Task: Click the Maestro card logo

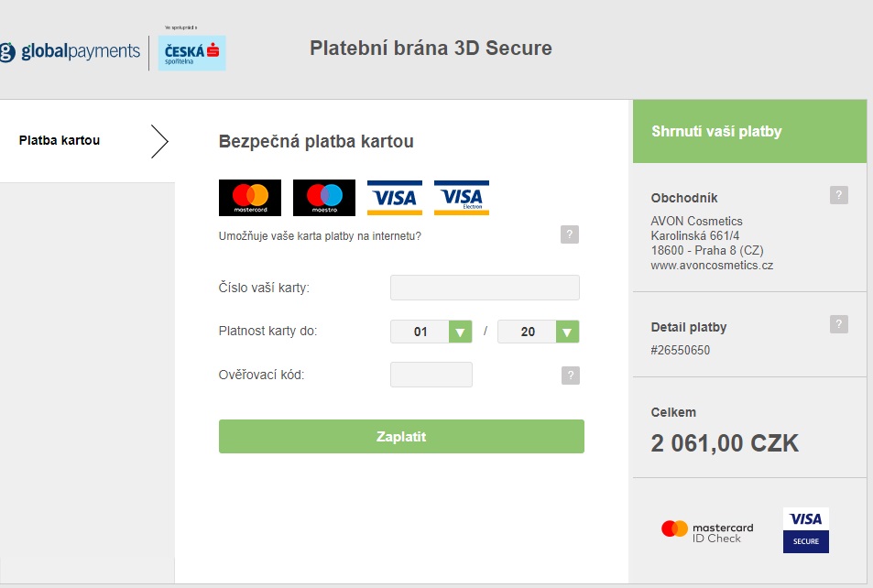Action: tap(324, 198)
